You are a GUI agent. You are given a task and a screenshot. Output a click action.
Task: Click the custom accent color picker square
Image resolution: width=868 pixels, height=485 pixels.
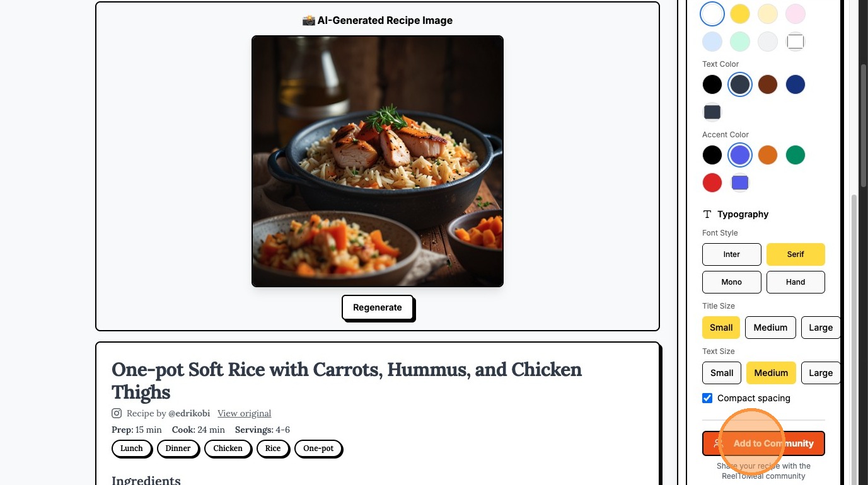[740, 183]
